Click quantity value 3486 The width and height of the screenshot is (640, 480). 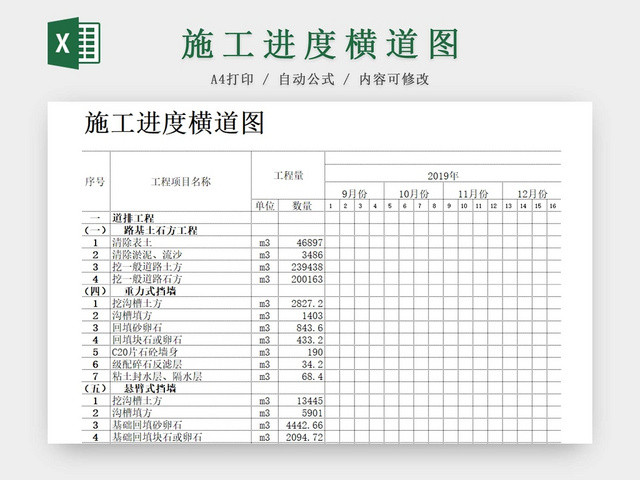point(312,255)
